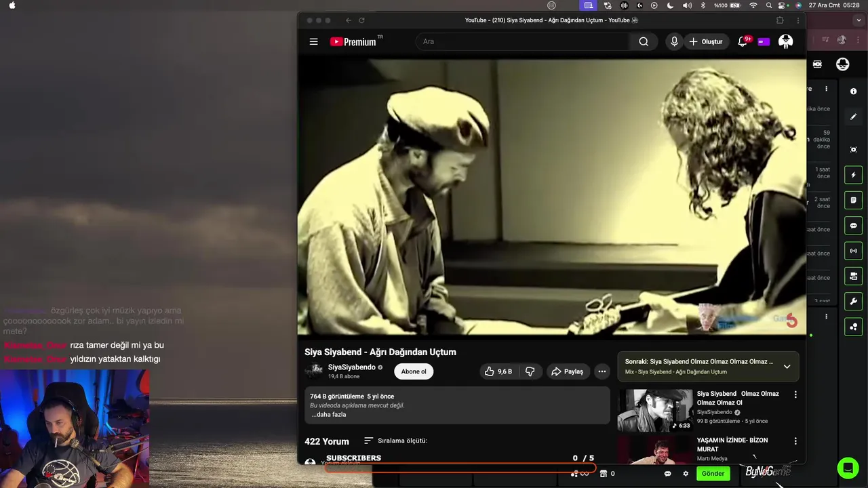Click the SiyaSiyabendo channel avatar

pyautogui.click(x=313, y=370)
